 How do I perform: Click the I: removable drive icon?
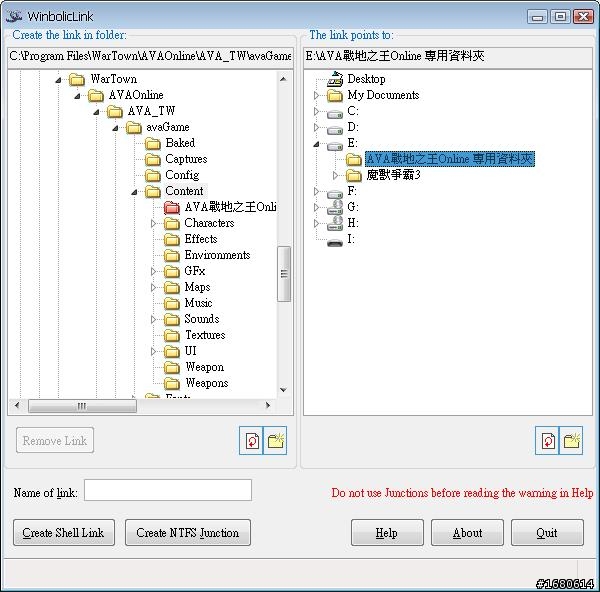(335, 242)
